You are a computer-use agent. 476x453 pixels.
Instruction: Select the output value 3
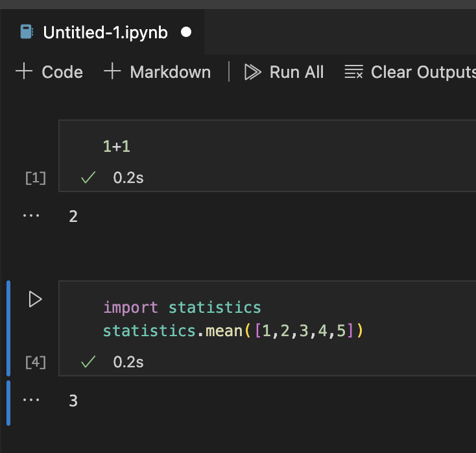click(73, 401)
